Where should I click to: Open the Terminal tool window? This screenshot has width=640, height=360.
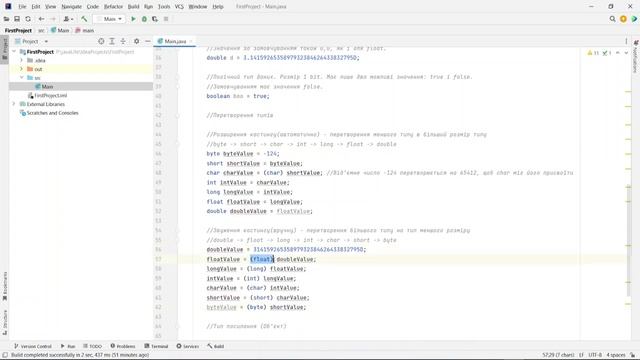[x=156, y=346]
